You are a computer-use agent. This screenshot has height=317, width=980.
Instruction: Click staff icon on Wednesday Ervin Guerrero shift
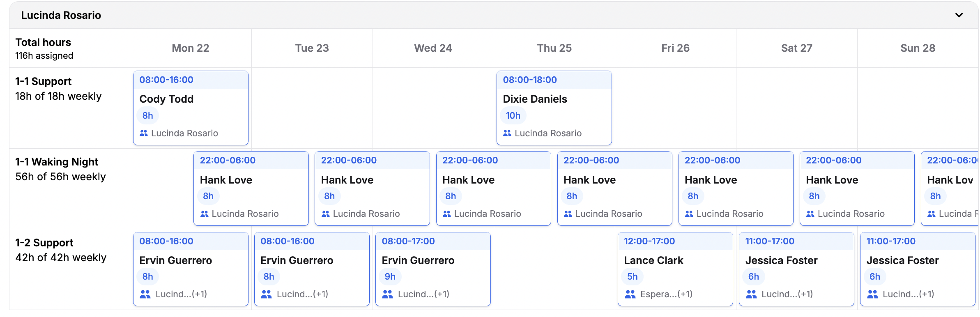[x=387, y=294]
